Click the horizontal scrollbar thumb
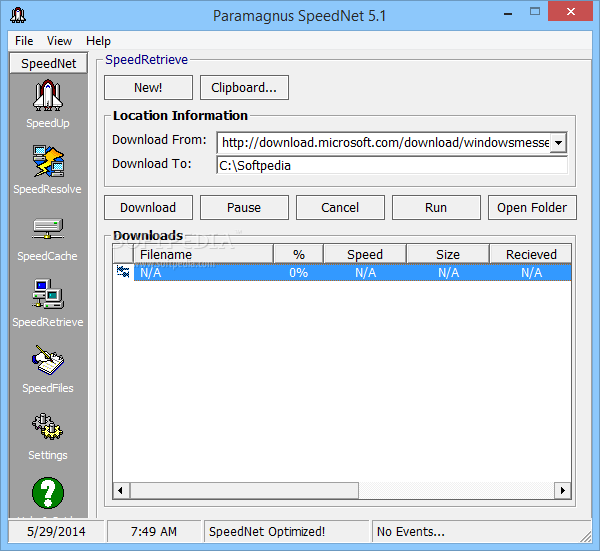This screenshot has width=600, height=551. (245, 490)
